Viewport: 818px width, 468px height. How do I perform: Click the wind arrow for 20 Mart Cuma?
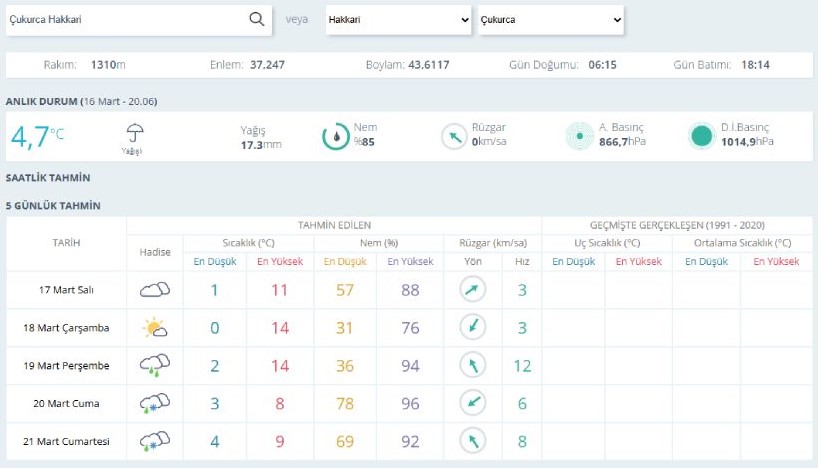tap(471, 403)
